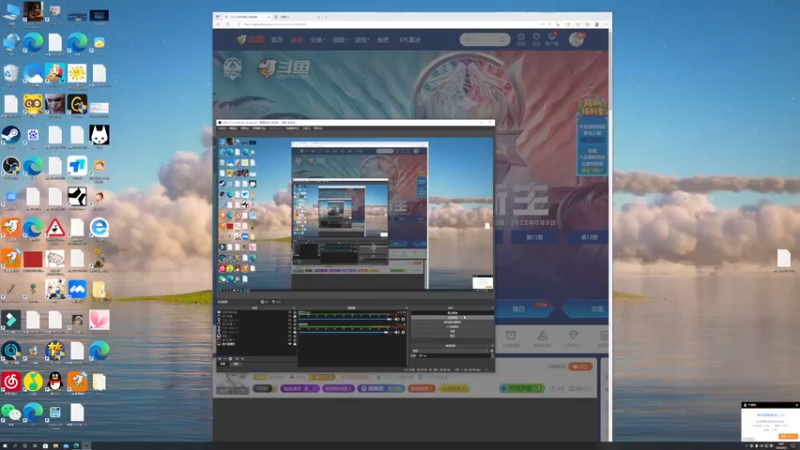800x450 pixels.
Task: Click the orange button in the corner popup
Action: (x=788, y=437)
